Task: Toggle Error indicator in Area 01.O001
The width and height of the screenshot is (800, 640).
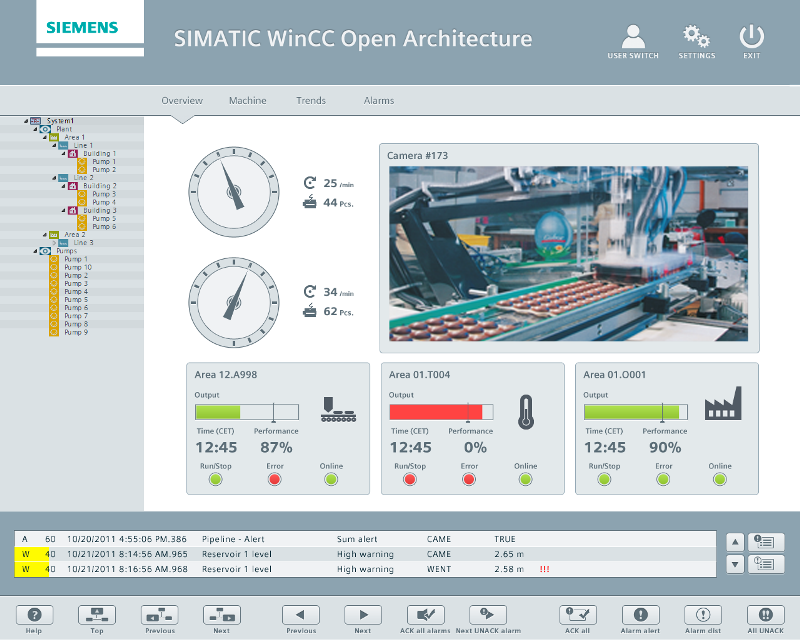Action: click(x=663, y=479)
